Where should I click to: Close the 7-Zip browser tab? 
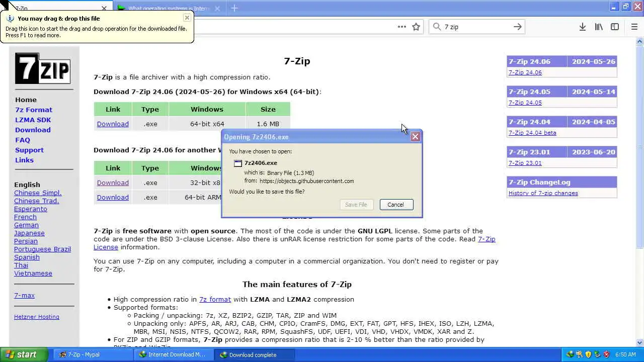click(104, 9)
